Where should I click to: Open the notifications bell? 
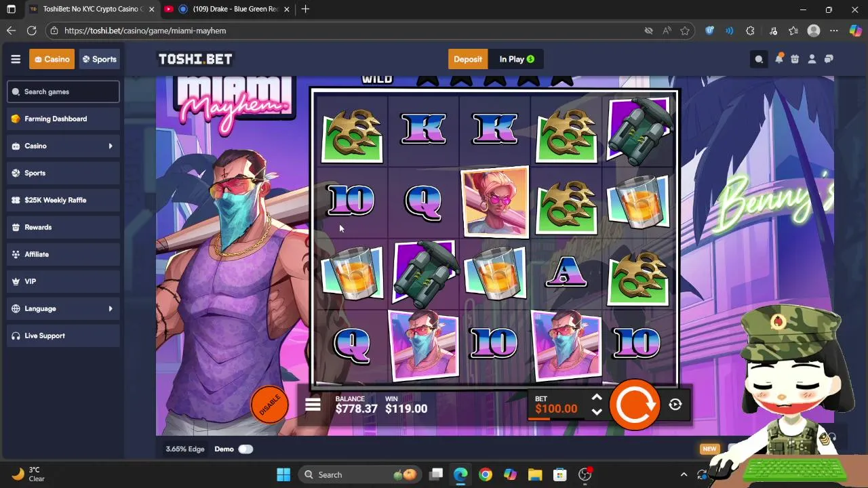(x=778, y=59)
